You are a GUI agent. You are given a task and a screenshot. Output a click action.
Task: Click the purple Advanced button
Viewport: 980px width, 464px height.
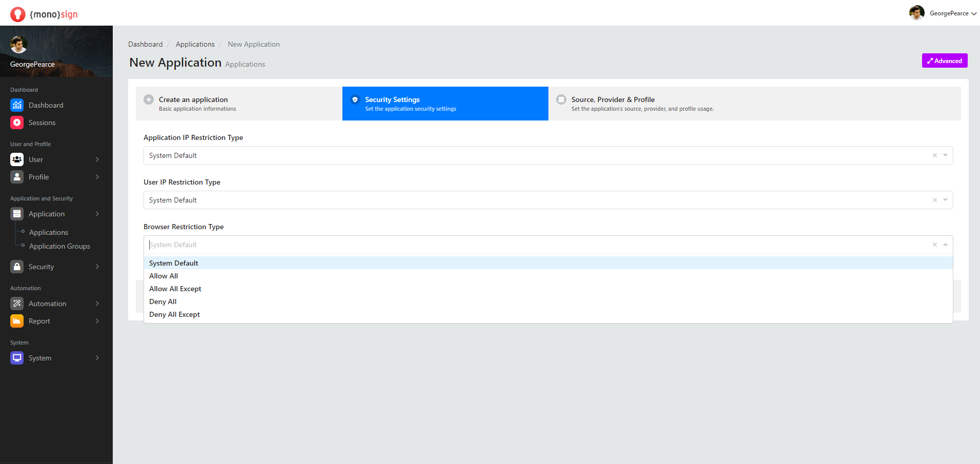(944, 60)
